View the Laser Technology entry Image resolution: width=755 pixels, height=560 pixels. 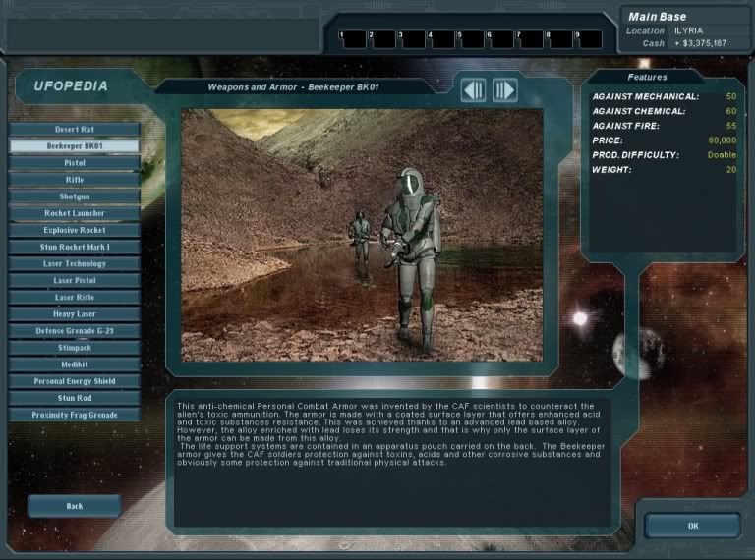click(75, 263)
